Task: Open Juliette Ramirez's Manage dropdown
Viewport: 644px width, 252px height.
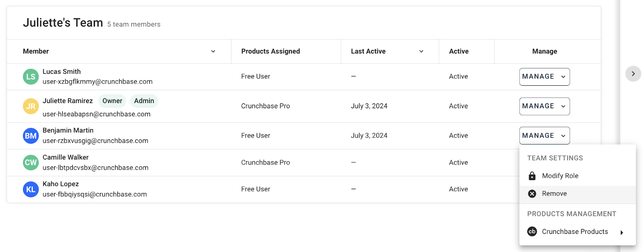Action: (544, 106)
